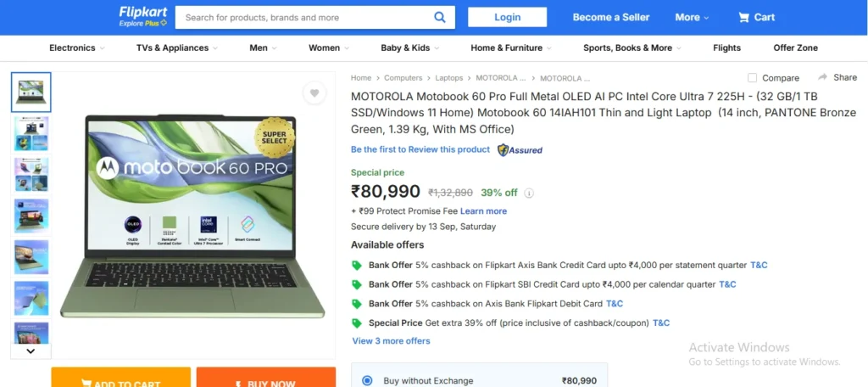Go to the Flights menu item
The image size is (868, 387).
(x=726, y=48)
